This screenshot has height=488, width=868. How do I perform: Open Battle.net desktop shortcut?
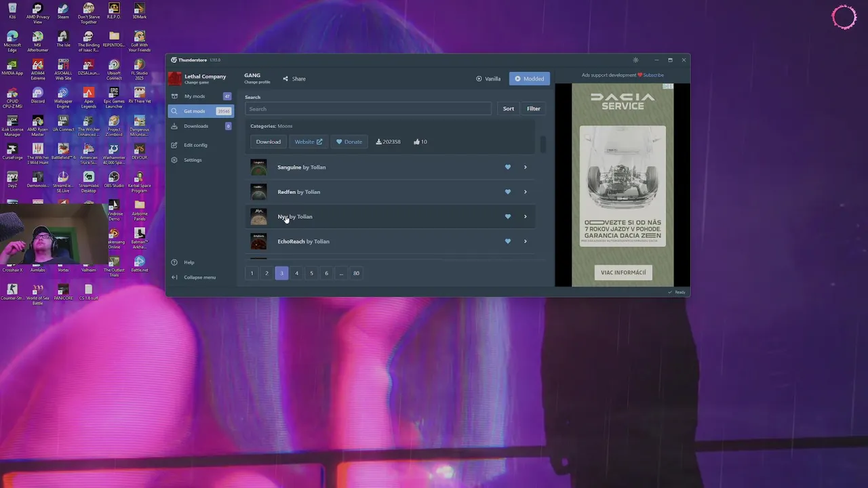tap(140, 264)
